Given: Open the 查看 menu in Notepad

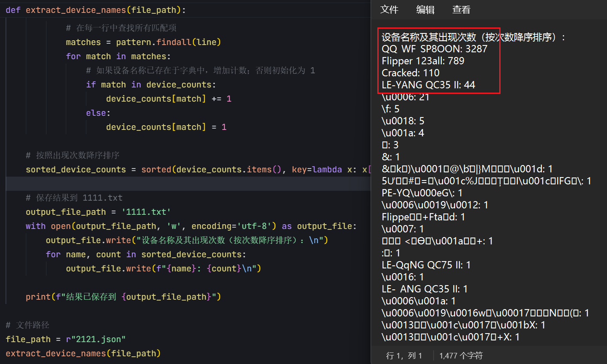Looking at the screenshot, I should coord(461,9).
